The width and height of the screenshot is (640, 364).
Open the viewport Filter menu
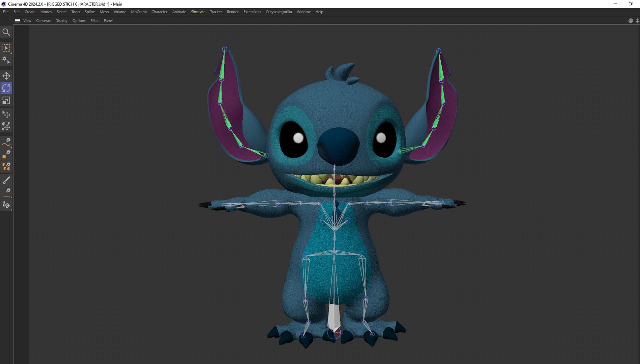95,21
